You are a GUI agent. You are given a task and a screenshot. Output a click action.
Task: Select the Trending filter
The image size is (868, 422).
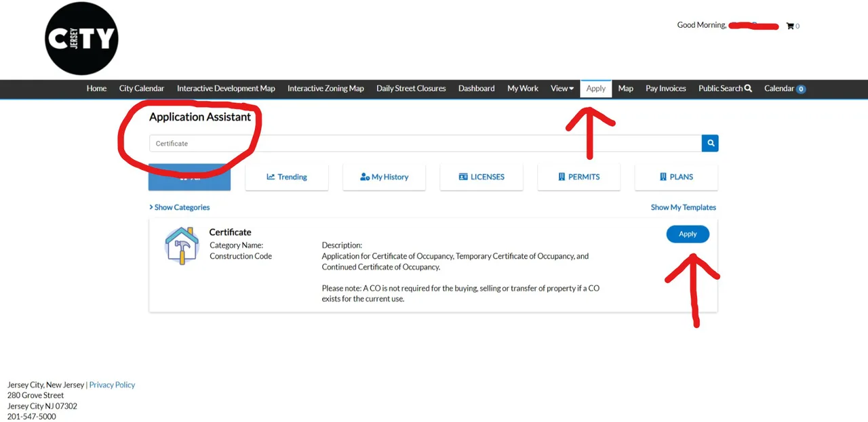287,177
